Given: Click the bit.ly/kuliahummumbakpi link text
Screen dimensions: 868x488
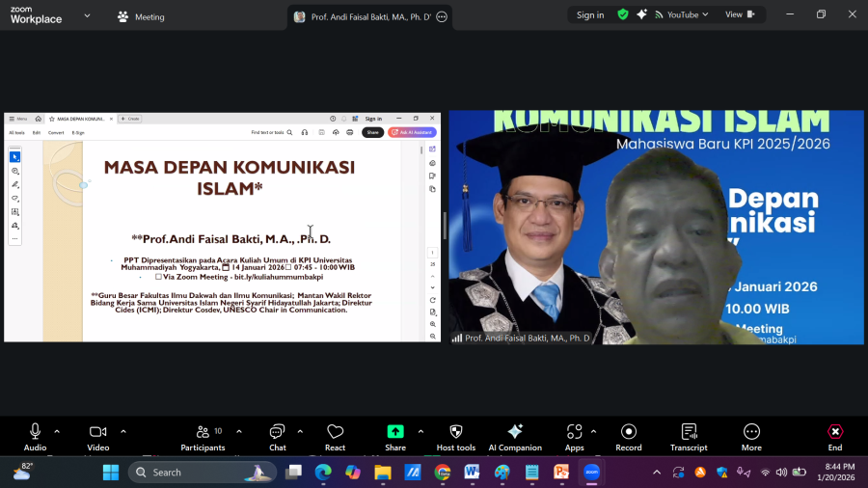Looking at the screenshot, I should (x=279, y=277).
